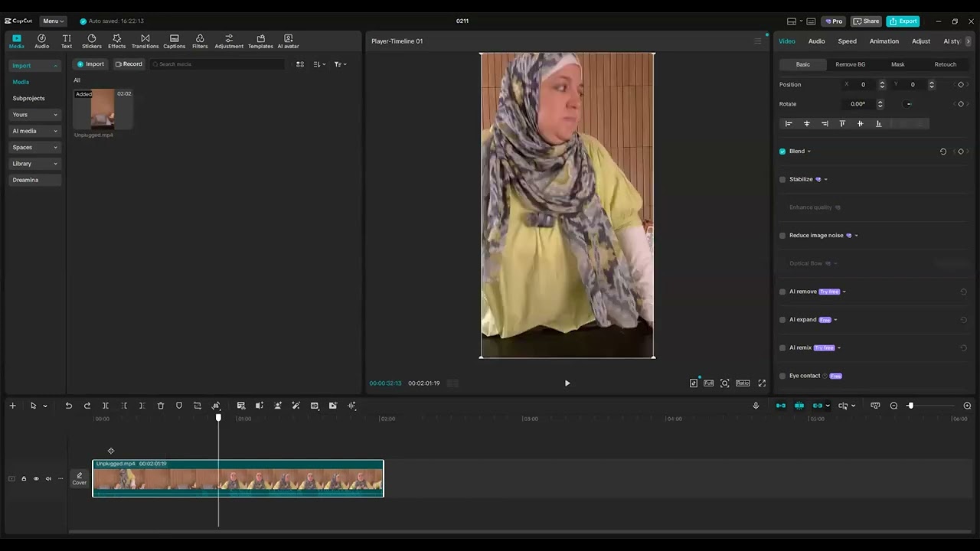The width and height of the screenshot is (980, 551).
Task: Expand the Menu dropdown in the title bar
Action: click(x=53, y=21)
